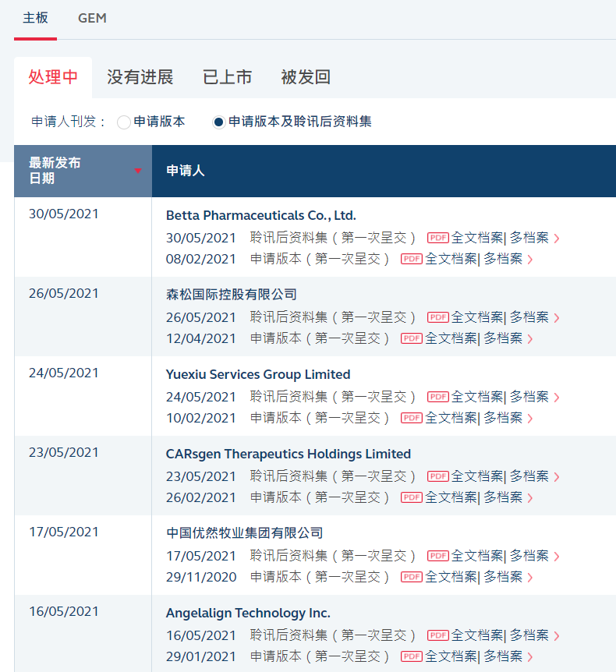Screen dimensions: 616x672
Task: Open PDF icon for CARsgen 26/02/2021 row
Action: 412,497
